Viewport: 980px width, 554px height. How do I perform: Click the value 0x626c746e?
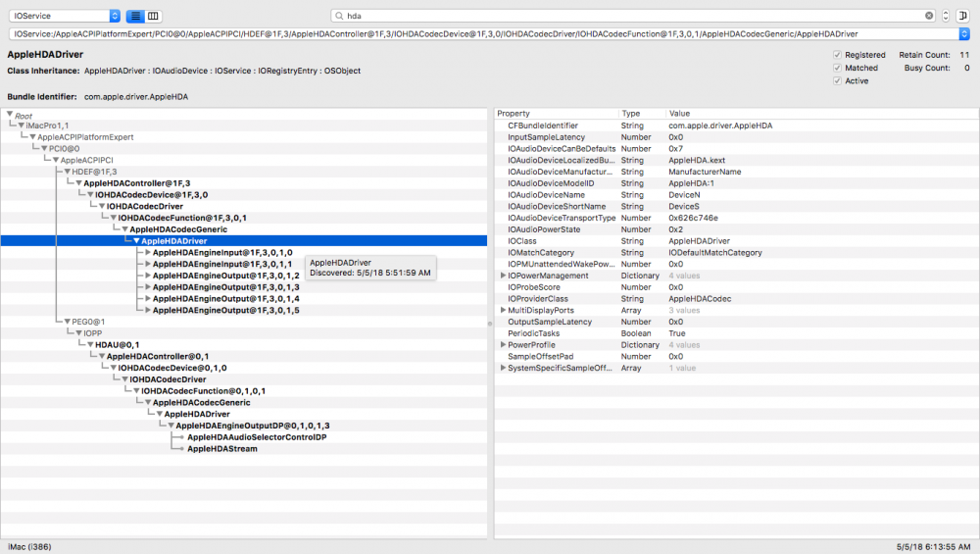[x=693, y=218]
